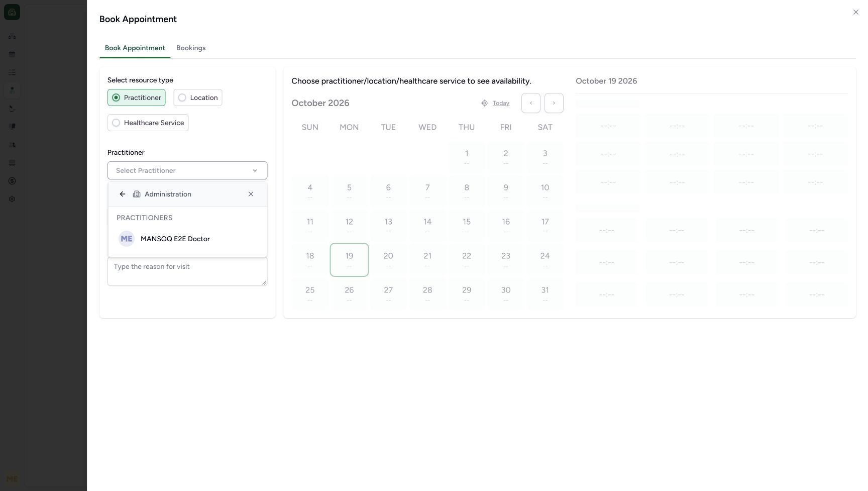Open the billing dollar icon in sidebar
The image size is (868, 491).
click(12, 181)
